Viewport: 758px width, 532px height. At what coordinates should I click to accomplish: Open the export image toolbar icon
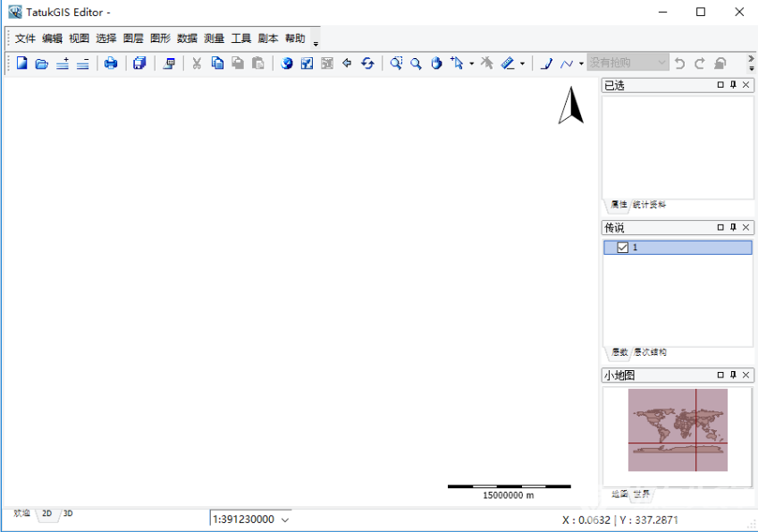(x=169, y=63)
